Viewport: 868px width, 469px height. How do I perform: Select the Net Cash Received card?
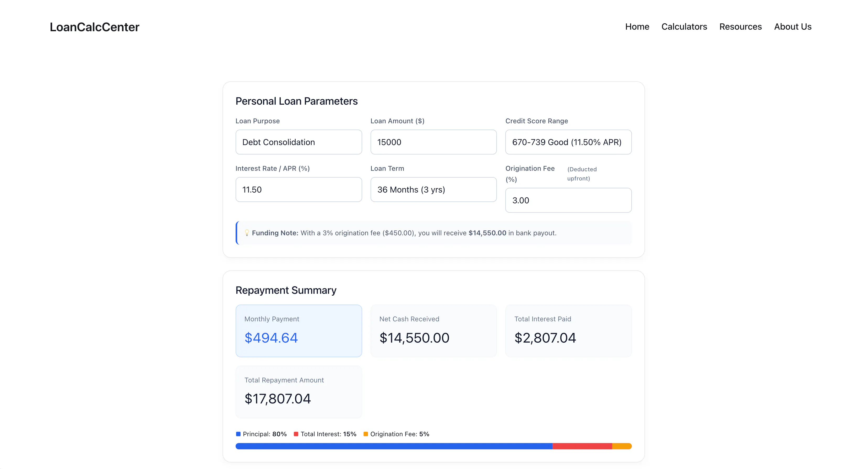433,331
